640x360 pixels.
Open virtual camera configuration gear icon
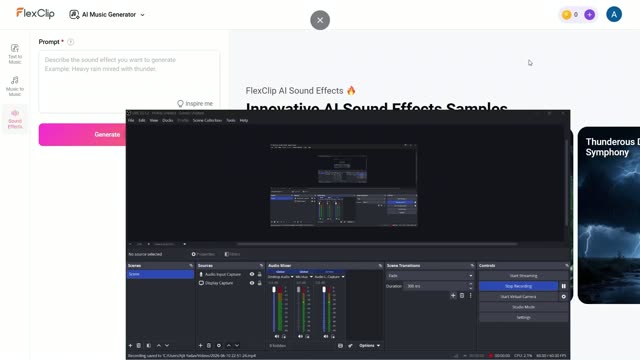click(563, 297)
